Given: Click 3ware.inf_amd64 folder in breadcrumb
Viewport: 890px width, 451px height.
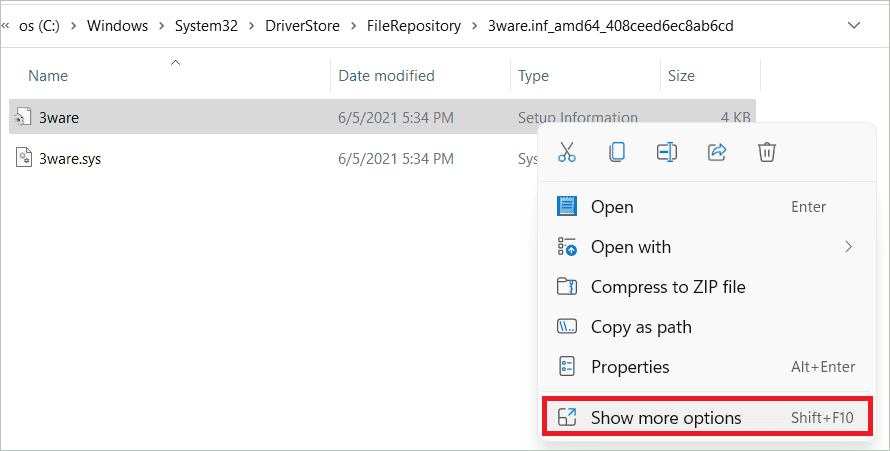Looking at the screenshot, I should click(611, 26).
